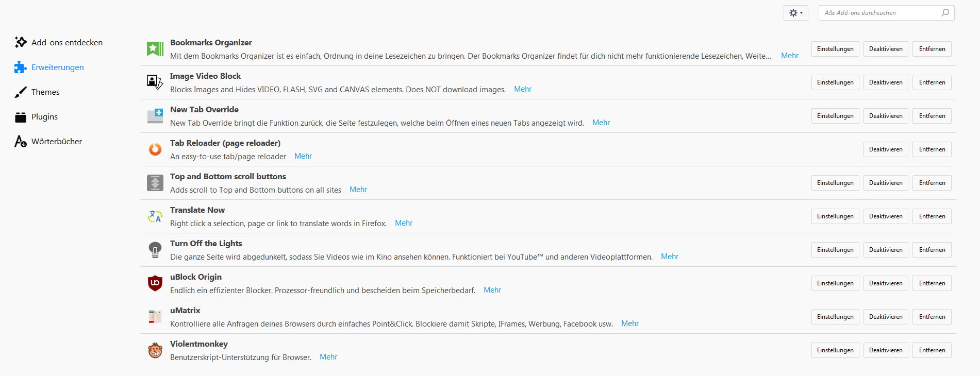Open the gear tools dropdown menu
The width and height of the screenshot is (980, 376).
[x=795, y=13]
